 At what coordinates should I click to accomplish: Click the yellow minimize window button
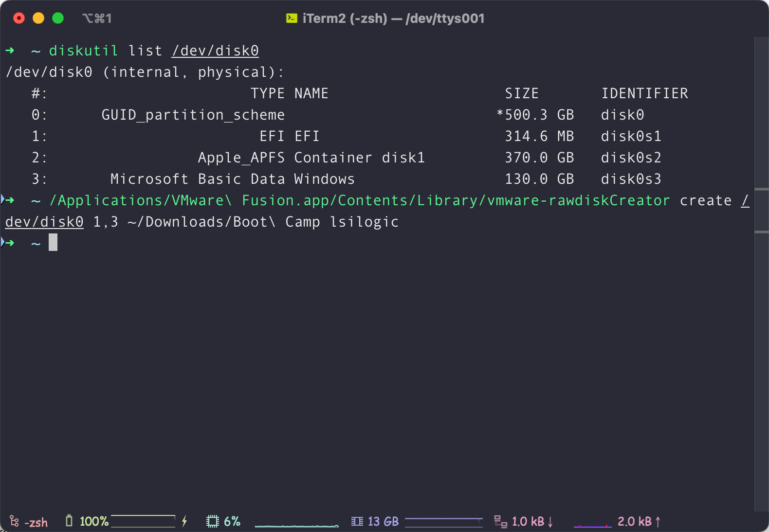click(38, 18)
